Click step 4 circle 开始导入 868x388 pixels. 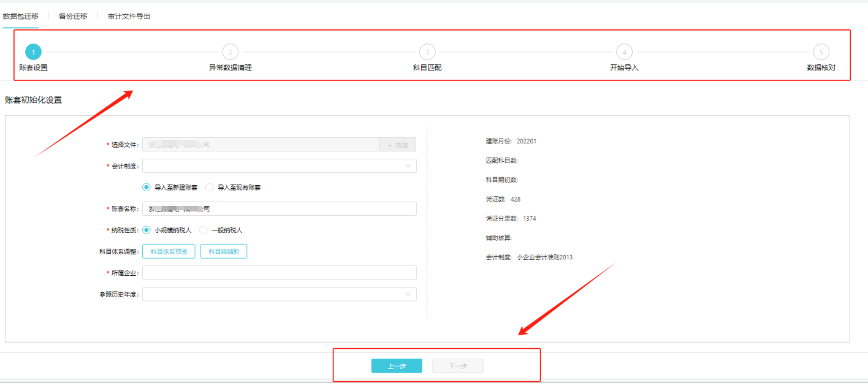coord(624,52)
